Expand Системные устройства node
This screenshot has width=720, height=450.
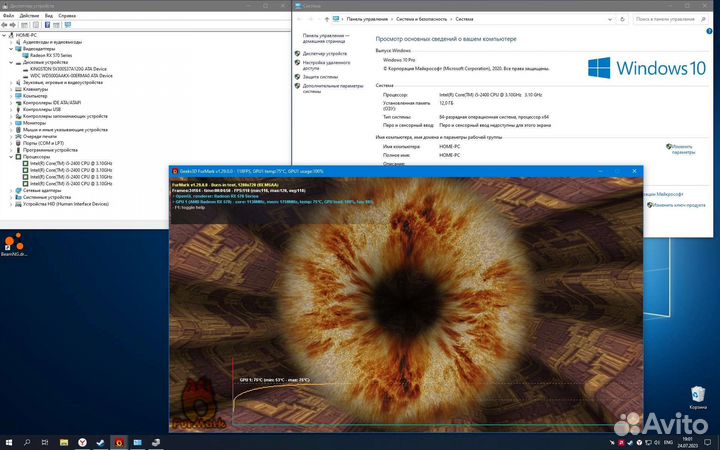pyautogui.click(x=11, y=197)
